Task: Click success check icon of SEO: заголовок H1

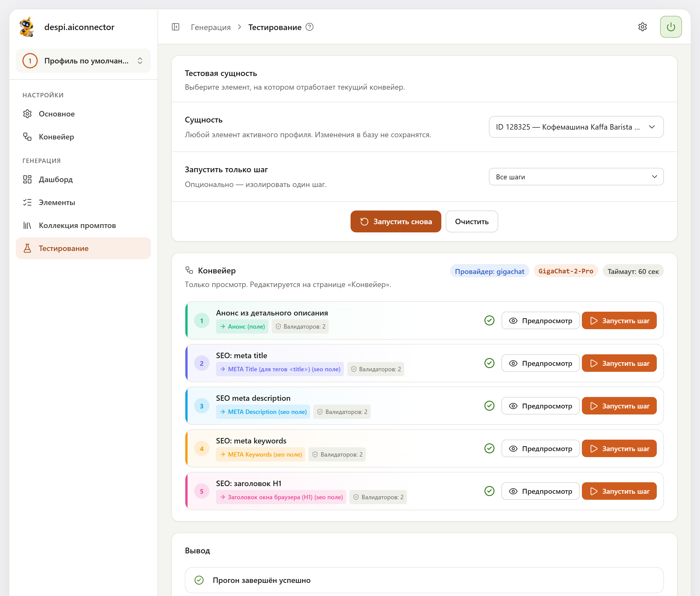Action: (x=489, y=491)
